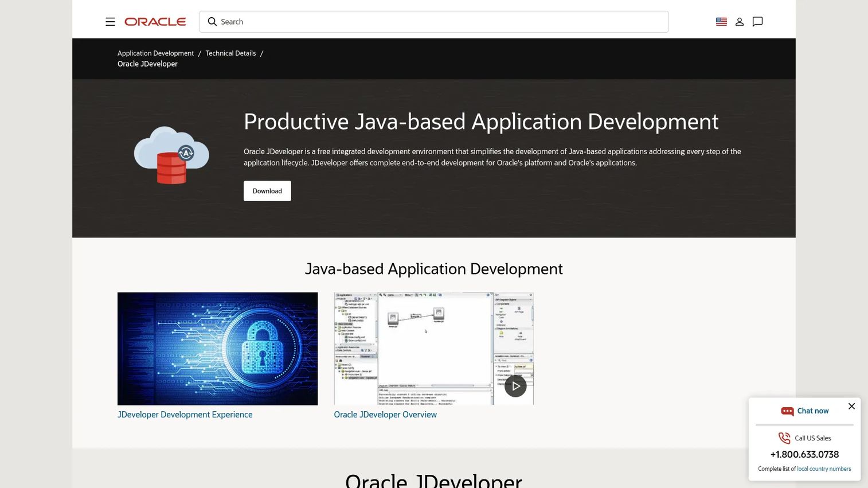This screenshot has width=868, height=488.
Task: Click Call US Sales text
Action: [x=813, y=438]
